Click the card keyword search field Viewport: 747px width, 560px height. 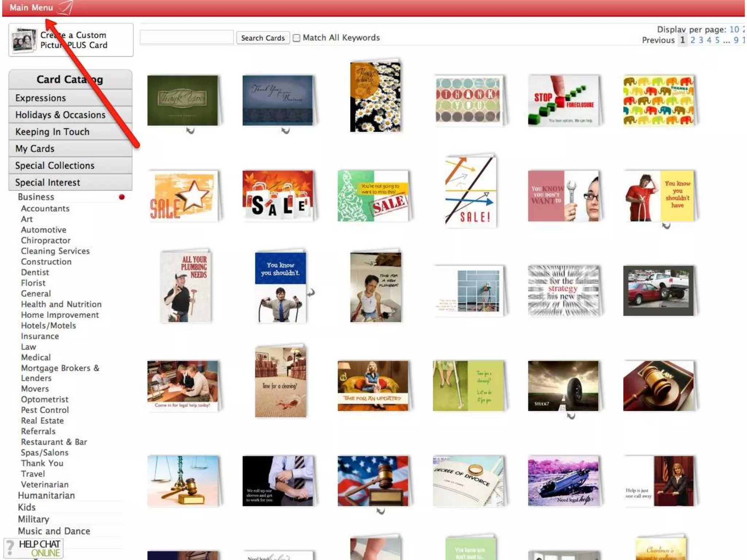click(x=187, y=38)
